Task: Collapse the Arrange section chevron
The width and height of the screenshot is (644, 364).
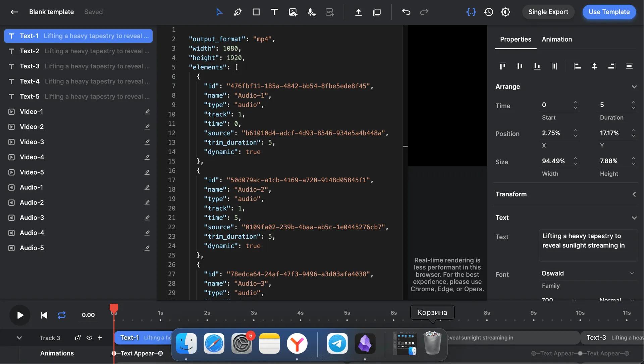Action: tap(634, 87)
